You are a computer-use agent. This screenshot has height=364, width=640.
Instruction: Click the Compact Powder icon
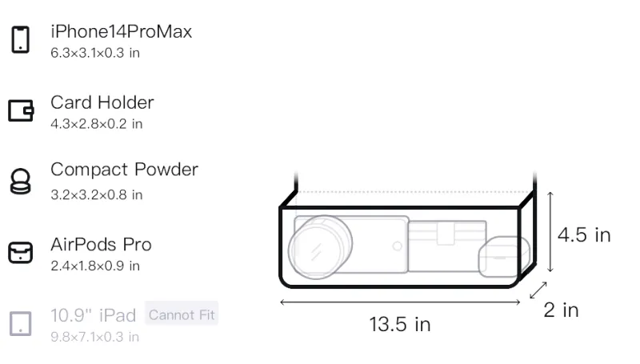point(21,181)
